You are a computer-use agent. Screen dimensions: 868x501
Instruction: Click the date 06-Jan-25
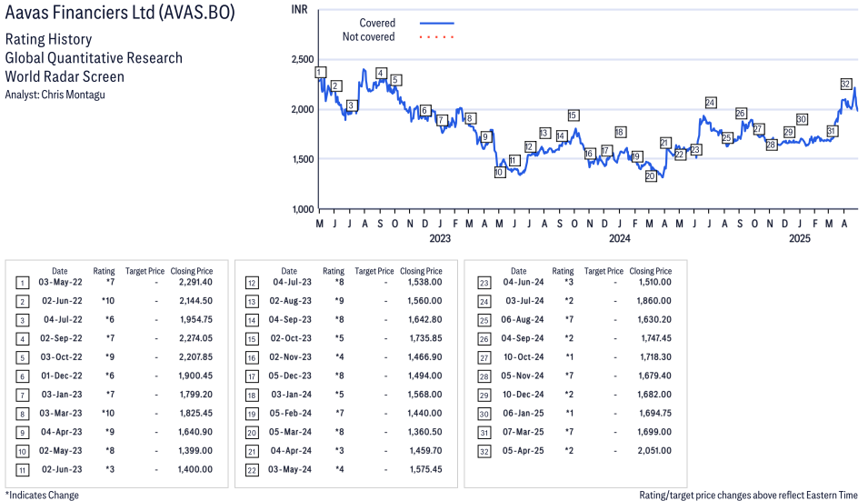[524, 414]
